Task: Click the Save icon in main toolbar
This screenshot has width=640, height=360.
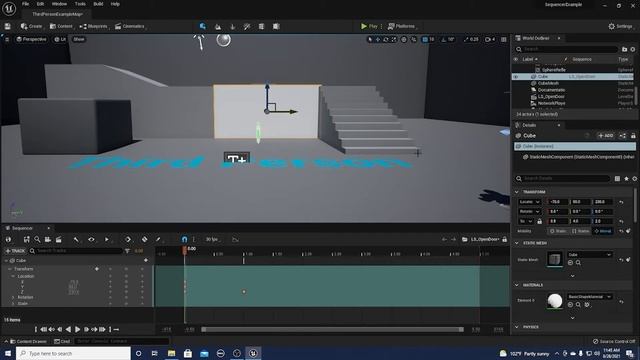Action: [x=7, y=26]
